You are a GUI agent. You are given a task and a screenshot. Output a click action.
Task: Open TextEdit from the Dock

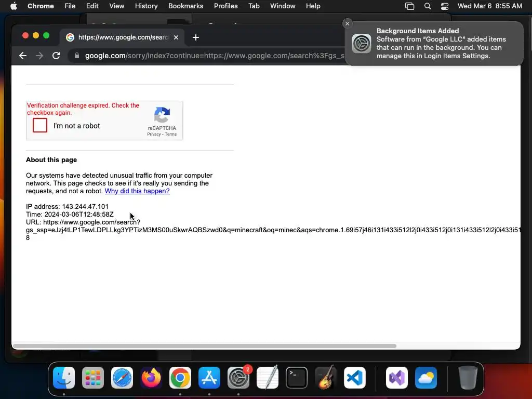[268, 378]
